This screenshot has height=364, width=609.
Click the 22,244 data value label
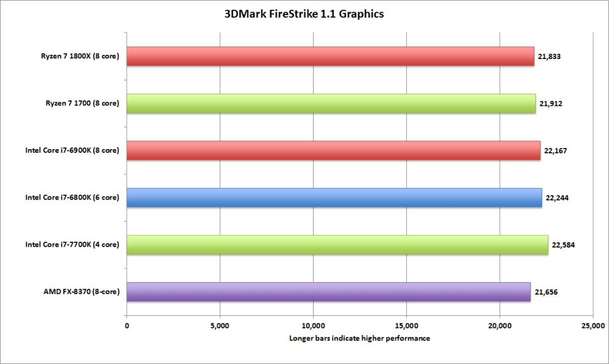coord(557,198)
